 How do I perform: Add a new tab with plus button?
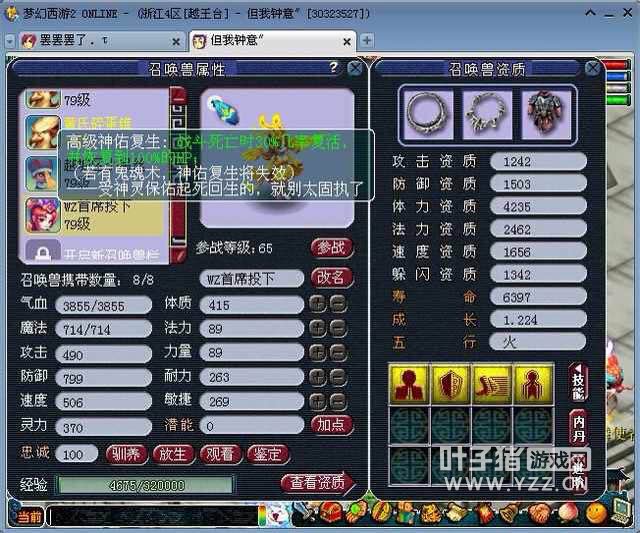click(367, 40)
